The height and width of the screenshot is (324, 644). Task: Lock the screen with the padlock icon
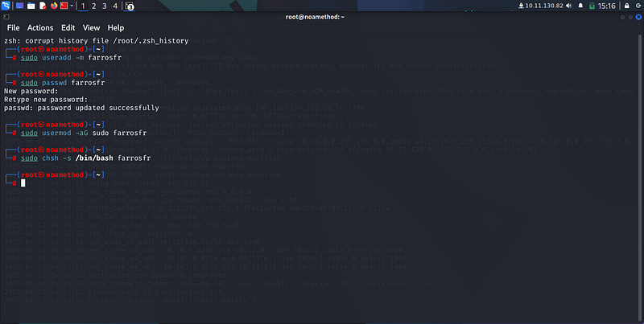(627, 6)
